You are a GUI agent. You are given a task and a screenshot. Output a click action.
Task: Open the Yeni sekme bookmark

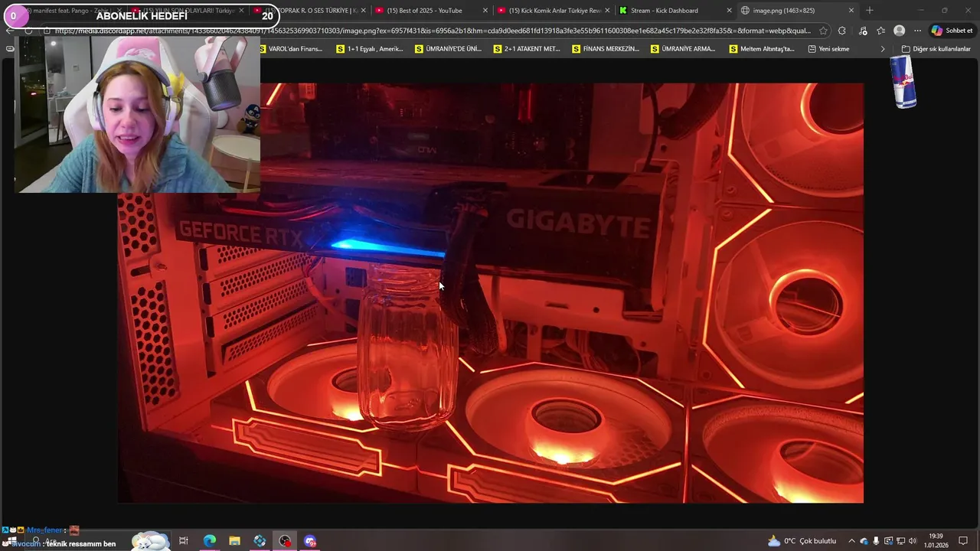[828, 49]
